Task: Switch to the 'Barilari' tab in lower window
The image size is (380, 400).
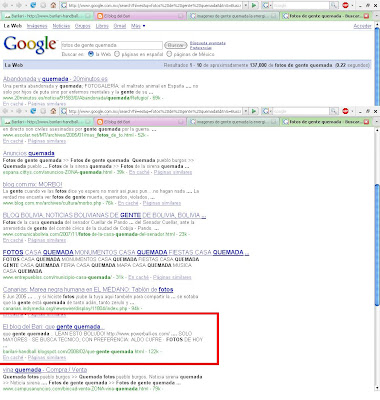Action: [x=47, y=122]
